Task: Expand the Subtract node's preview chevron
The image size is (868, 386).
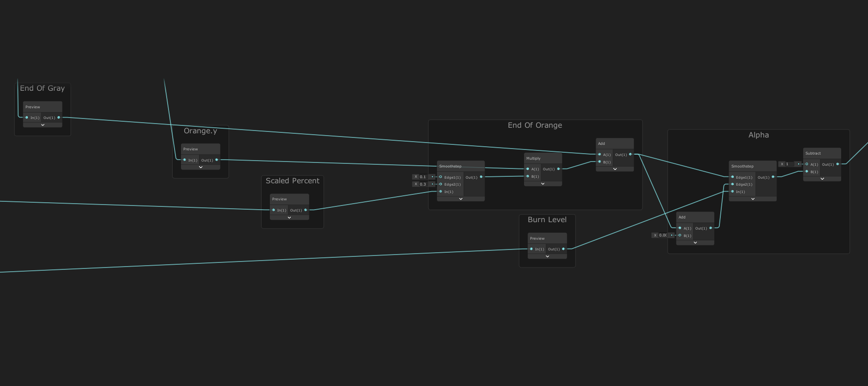Action: [x=822, y=179]
